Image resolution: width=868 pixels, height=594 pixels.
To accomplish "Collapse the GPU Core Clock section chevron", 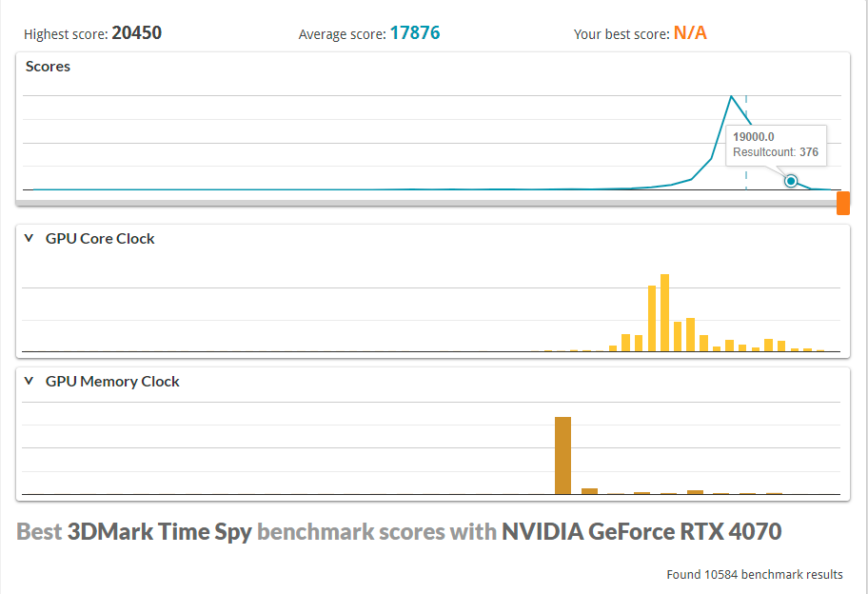I will [x=30, y=239].
